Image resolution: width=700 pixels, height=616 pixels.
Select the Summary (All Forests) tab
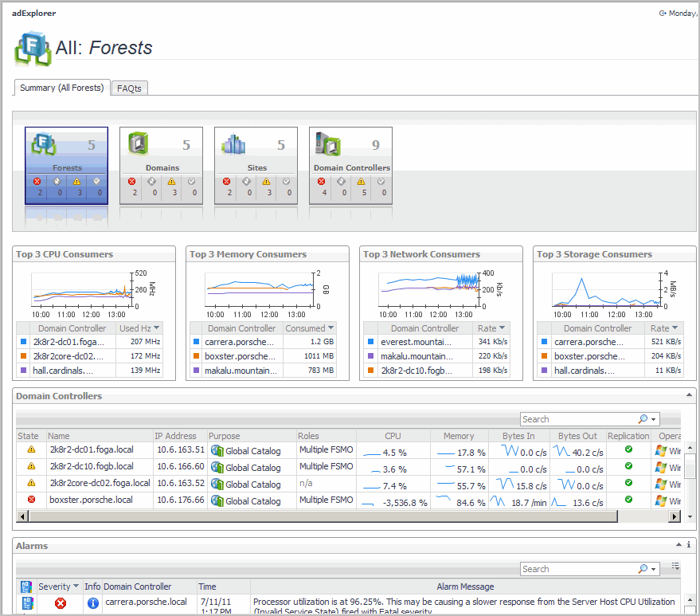click(x=62, y=88)
